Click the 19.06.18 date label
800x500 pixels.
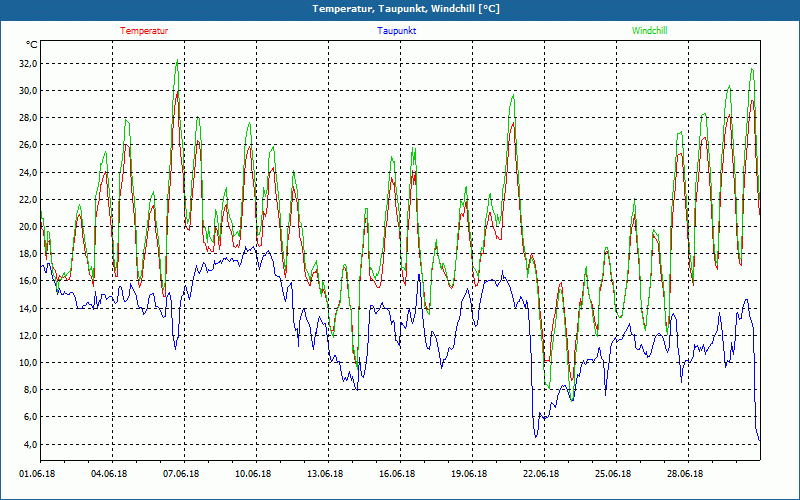coord(469,474)
